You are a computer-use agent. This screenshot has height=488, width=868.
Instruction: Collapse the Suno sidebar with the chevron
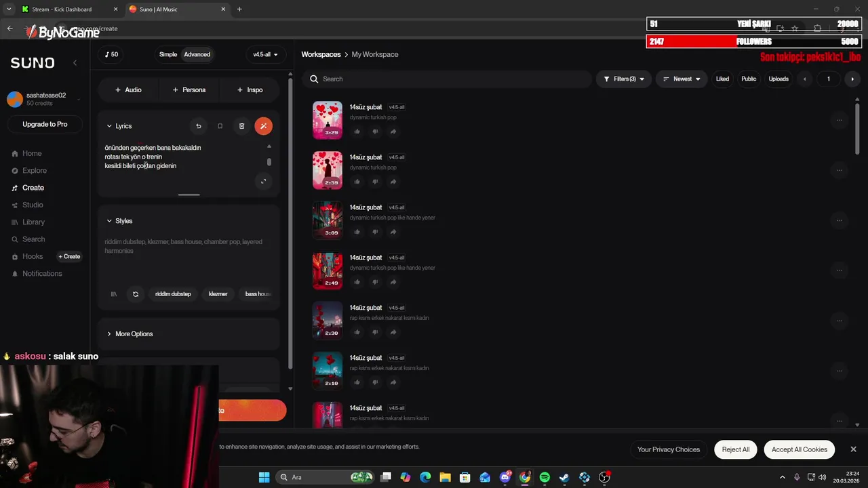pyautogui.click(x=75, y=62)
